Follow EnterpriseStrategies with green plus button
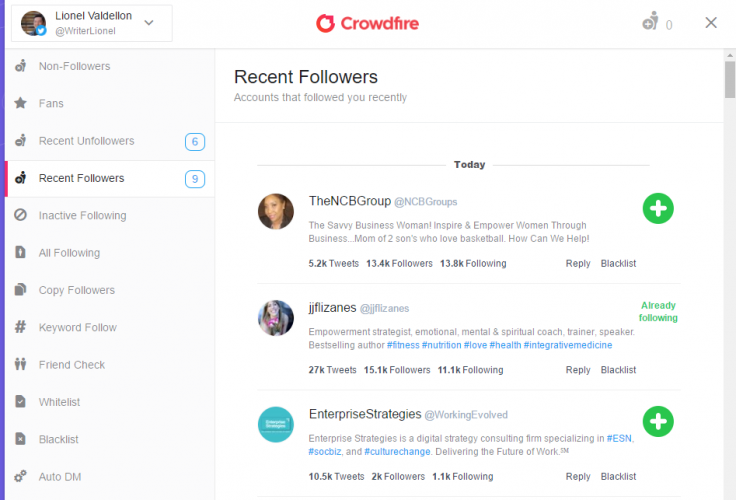This screenshot has height=500, width=736. pyautogui.click(x=658, y=422)
